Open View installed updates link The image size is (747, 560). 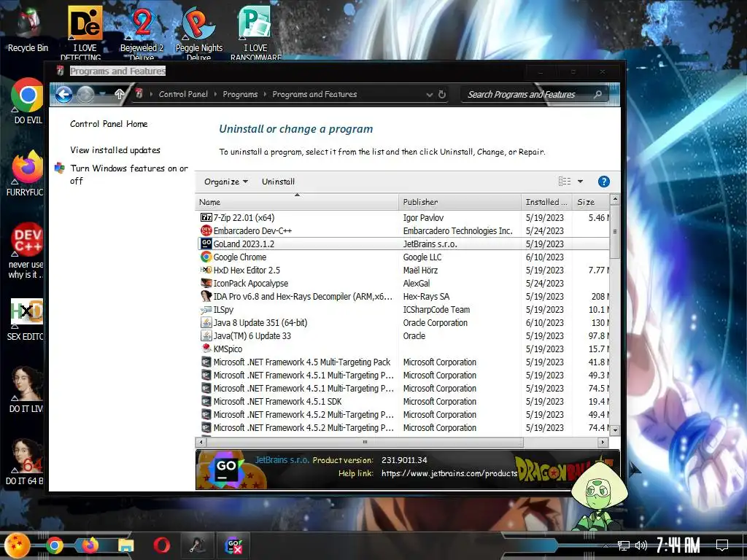(x=115, y=150)
